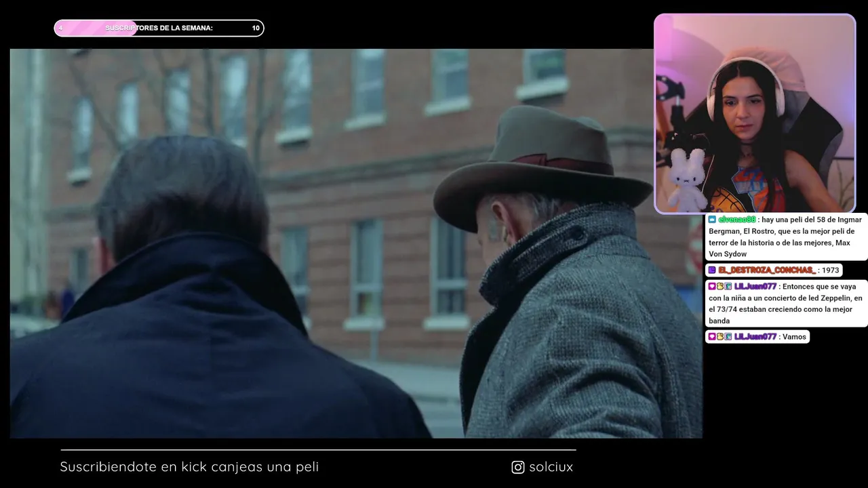Open EL_DESTROZA_CONCHAS_ chat username
This screenshot has width=868, height=488.
(x=767, y=270)
